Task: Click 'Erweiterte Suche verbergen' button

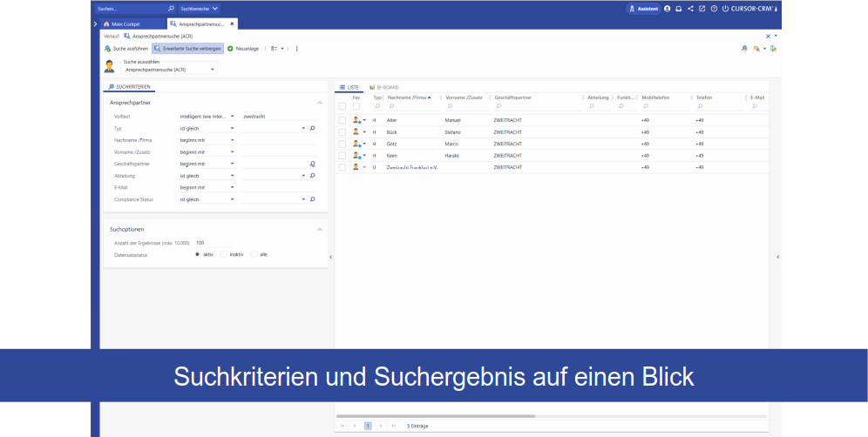Action: point(187,49)
